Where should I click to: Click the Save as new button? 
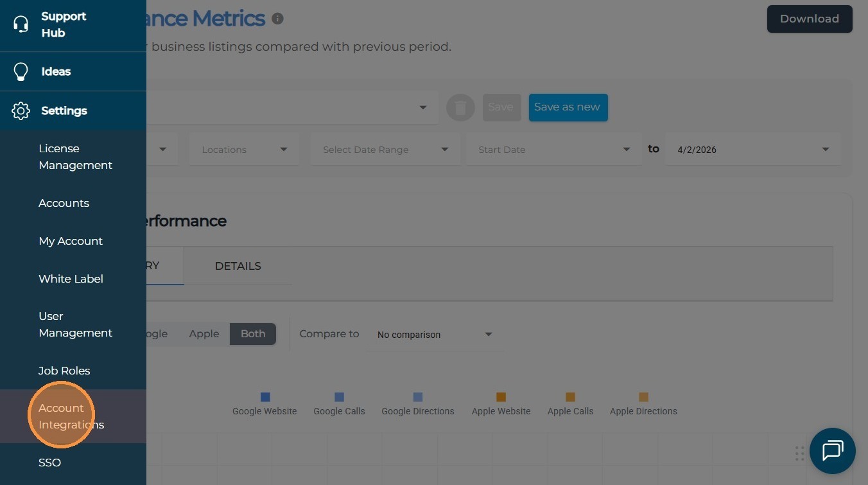[x=568, y=107]
